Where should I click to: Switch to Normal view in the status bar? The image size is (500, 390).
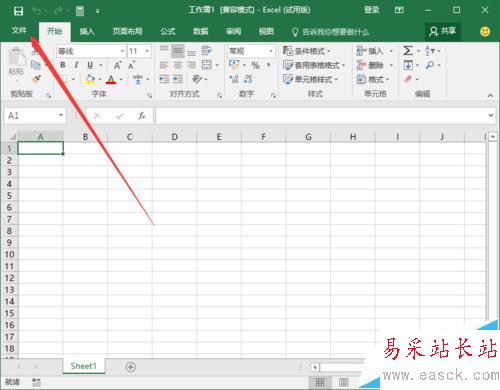coord(320,382)
